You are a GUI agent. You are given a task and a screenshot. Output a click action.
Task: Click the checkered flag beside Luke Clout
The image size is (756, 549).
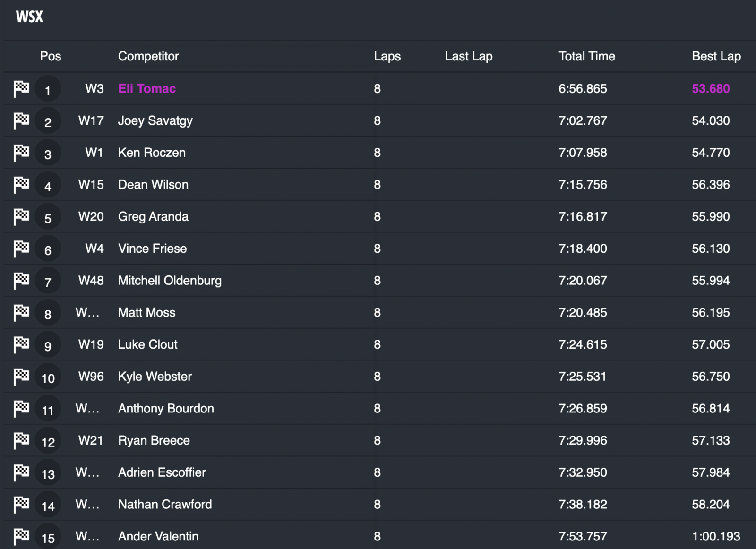[x=21, y=344]
